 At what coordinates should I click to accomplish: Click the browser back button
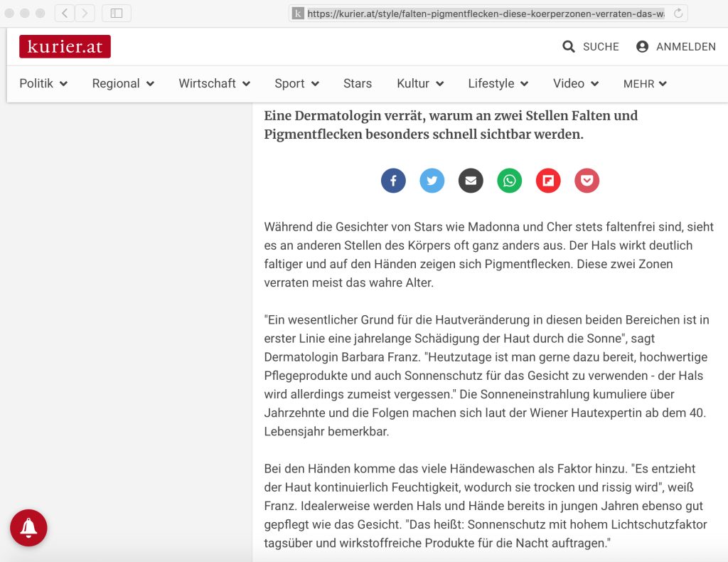point(65,13)
